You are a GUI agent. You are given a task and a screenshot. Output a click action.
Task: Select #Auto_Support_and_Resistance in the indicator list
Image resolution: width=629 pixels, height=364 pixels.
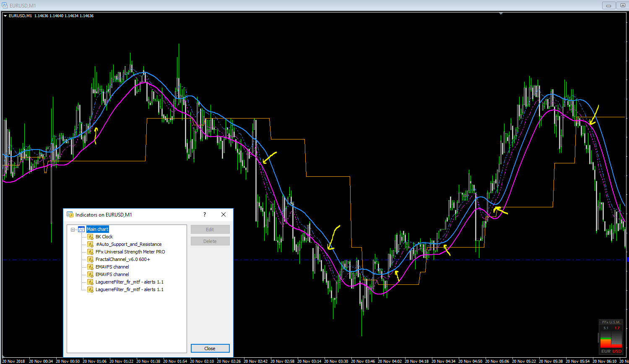tap(128, 244)
